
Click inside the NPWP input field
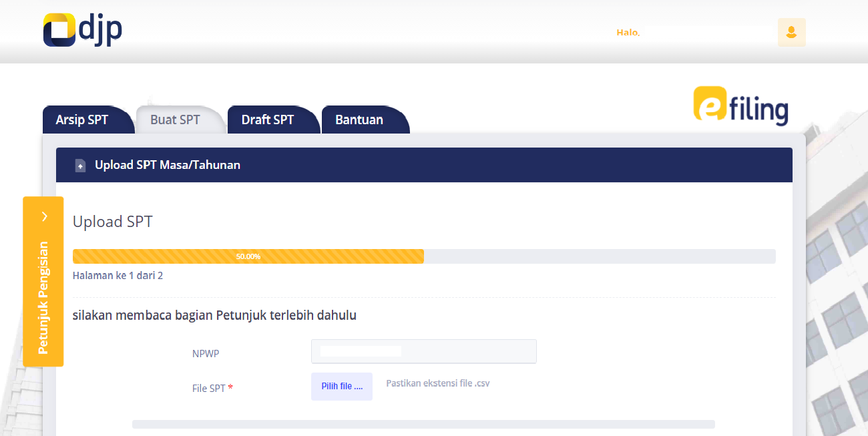click(423, 351)
